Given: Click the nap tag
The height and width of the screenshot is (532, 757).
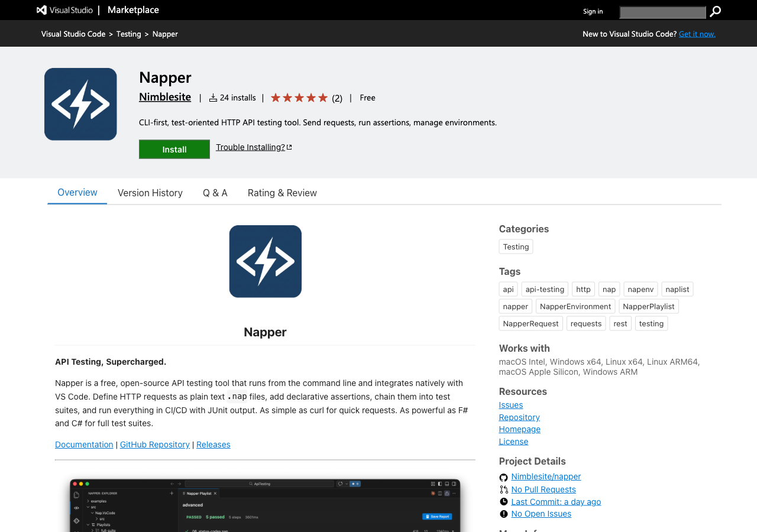Looking at the screenshot, I should pyautogui.click(x=609, y=289).
